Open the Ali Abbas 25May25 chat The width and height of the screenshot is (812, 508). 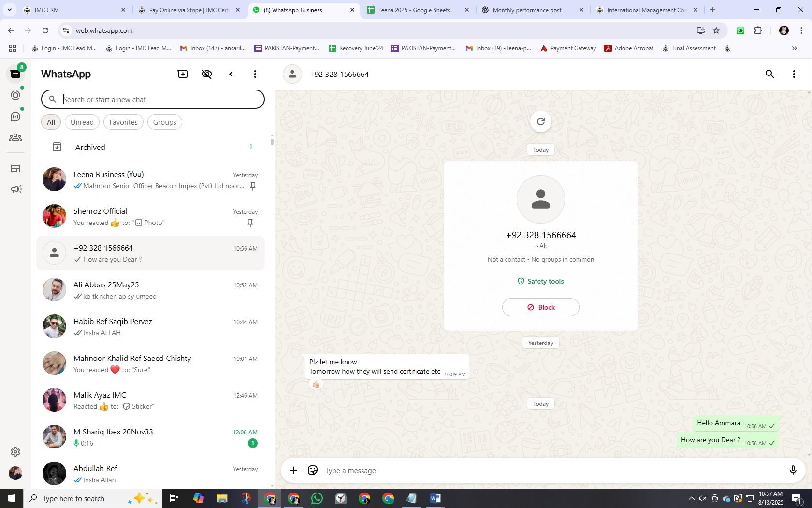tap(151, 290)
